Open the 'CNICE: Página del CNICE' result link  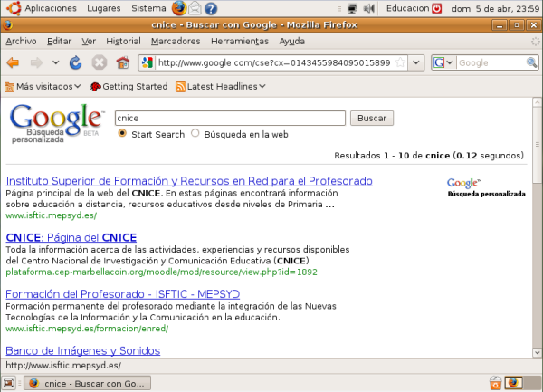[x=71, y=237]
